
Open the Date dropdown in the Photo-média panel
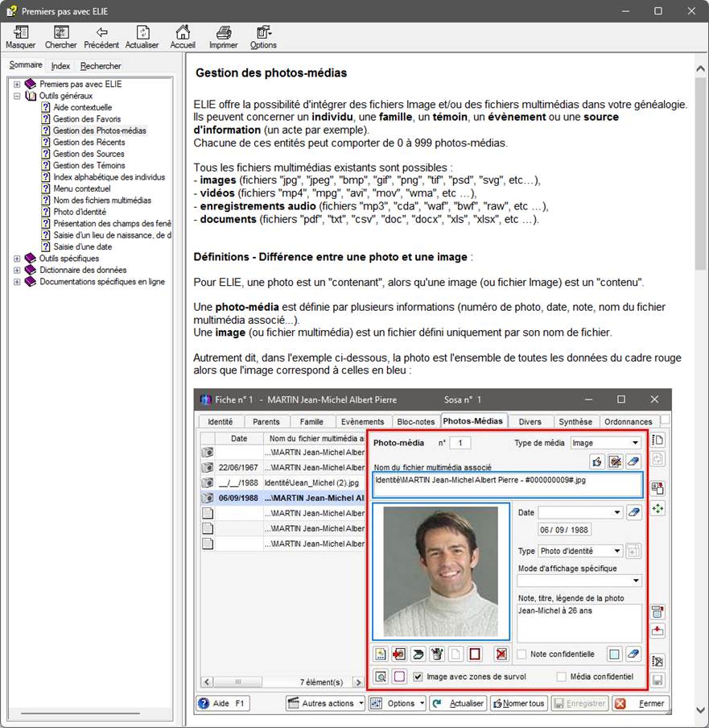pos(580,512)
